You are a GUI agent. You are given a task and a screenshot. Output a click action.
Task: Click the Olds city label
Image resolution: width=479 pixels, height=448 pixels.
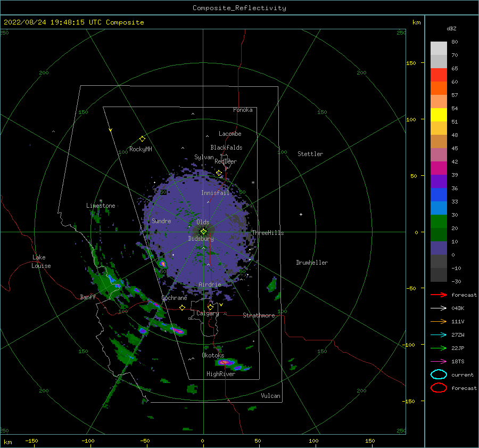coord(203,222)
